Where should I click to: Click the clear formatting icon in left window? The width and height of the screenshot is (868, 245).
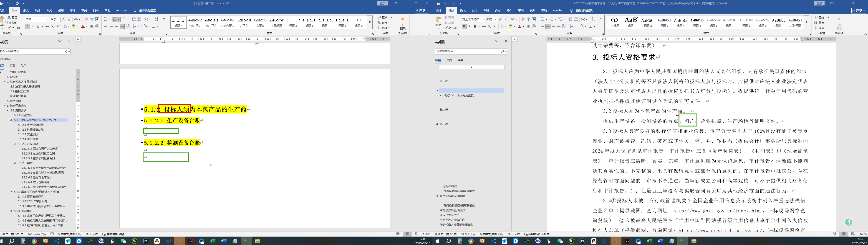point(86,19)
